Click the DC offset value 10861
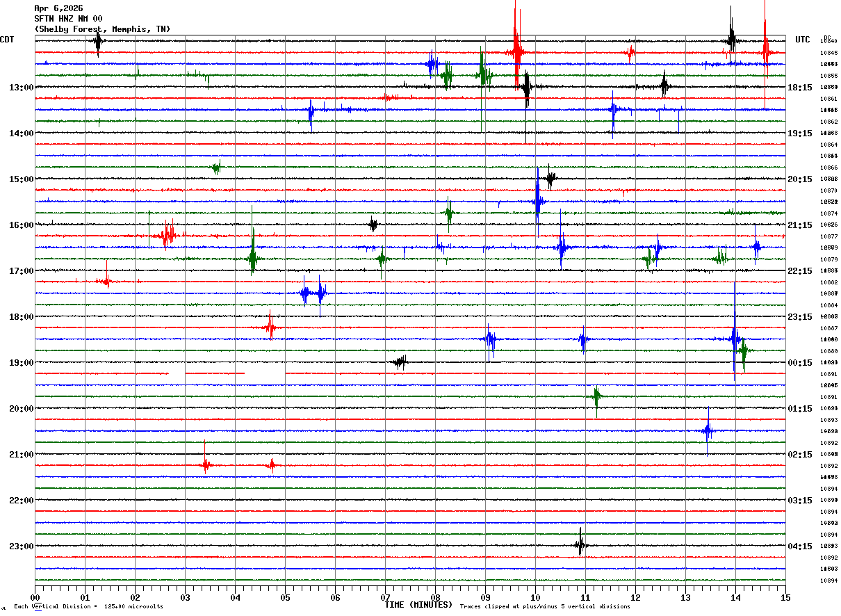 pos(828,99)
